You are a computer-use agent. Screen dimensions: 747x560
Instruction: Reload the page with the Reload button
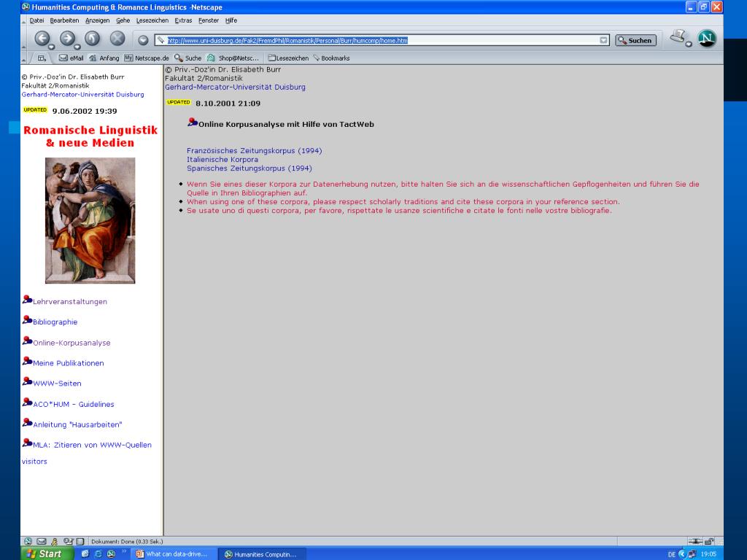pos(92,39)
